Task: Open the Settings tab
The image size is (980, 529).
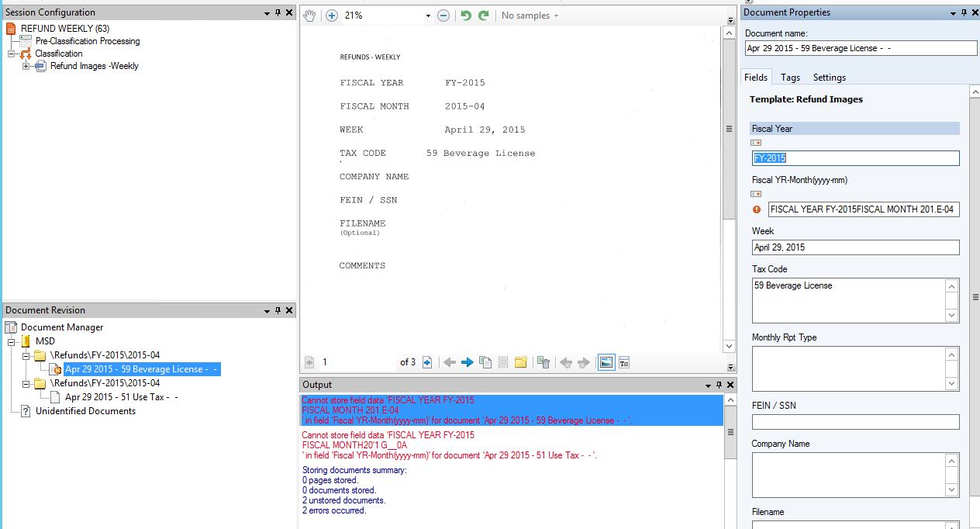Action: [x=829, y=78]
